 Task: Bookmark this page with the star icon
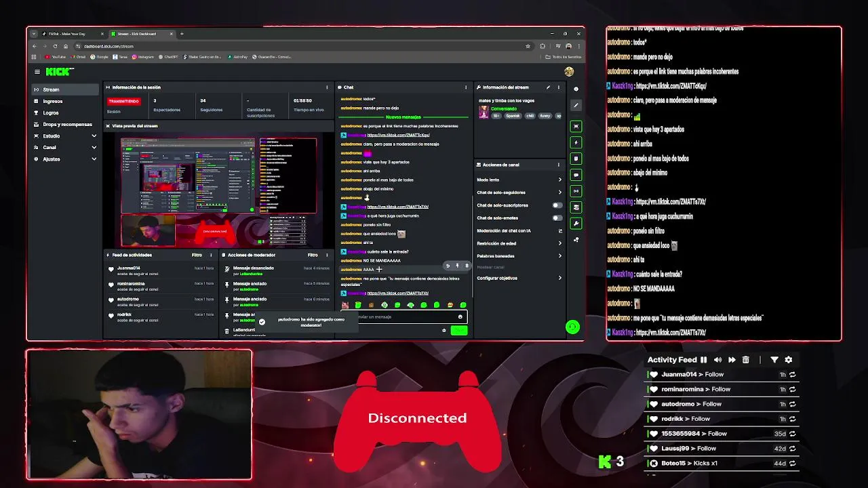pyautogui.click(x=528, y=46)
